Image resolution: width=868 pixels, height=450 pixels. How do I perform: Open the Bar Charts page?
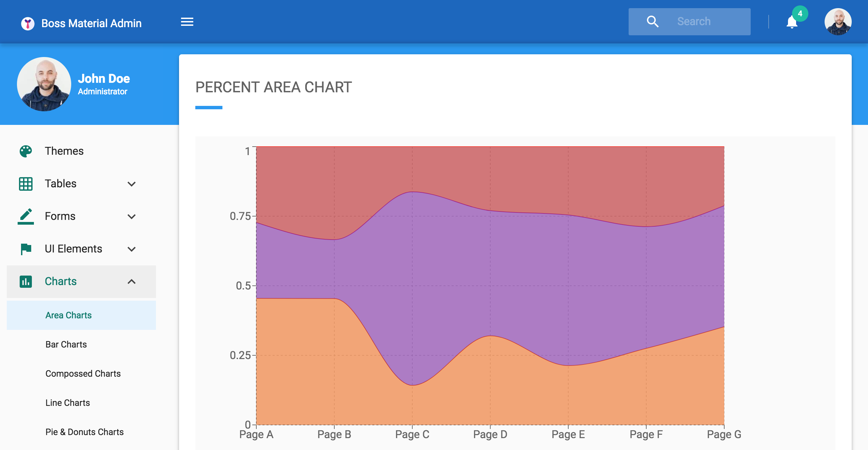pos(66,344)
